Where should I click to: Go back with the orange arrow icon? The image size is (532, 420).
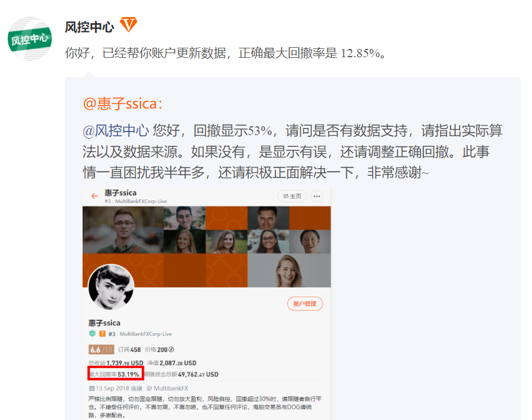[x=94, y=196]
